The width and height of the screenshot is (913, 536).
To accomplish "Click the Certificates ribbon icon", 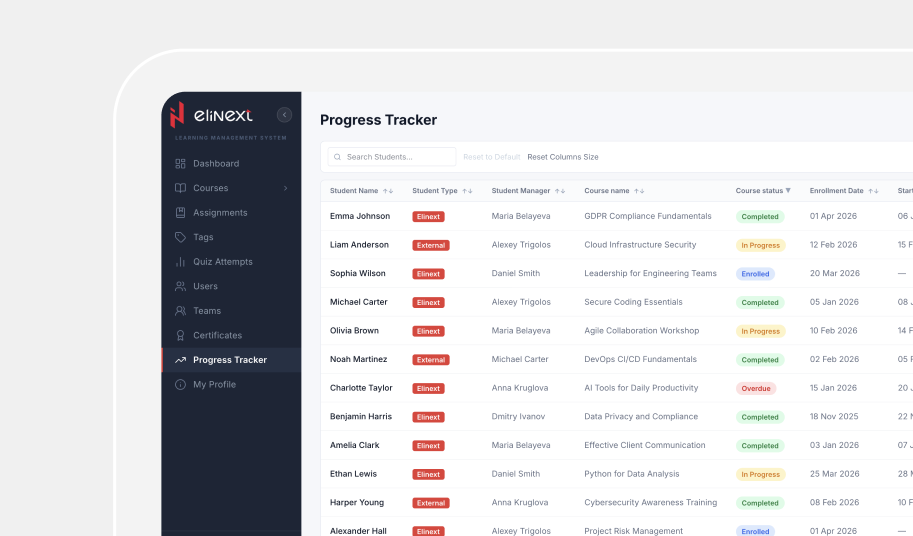I will coord(181,335).
